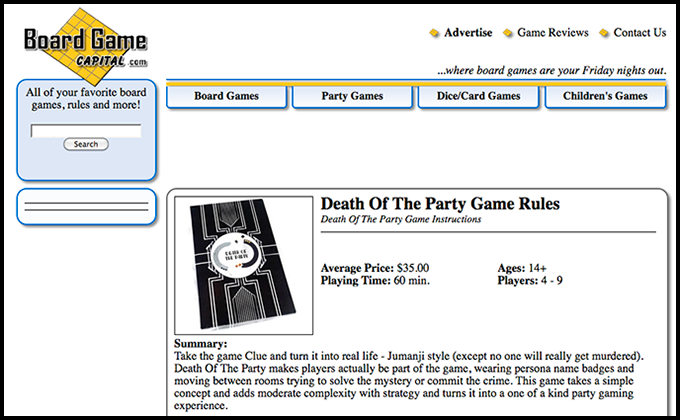Select the Children's Games tab

point(605,96)
